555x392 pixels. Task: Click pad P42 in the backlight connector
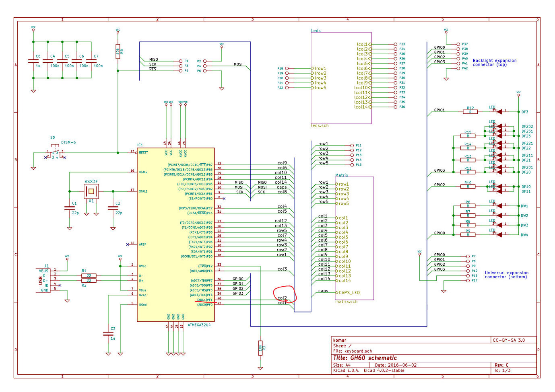point(458,68)
